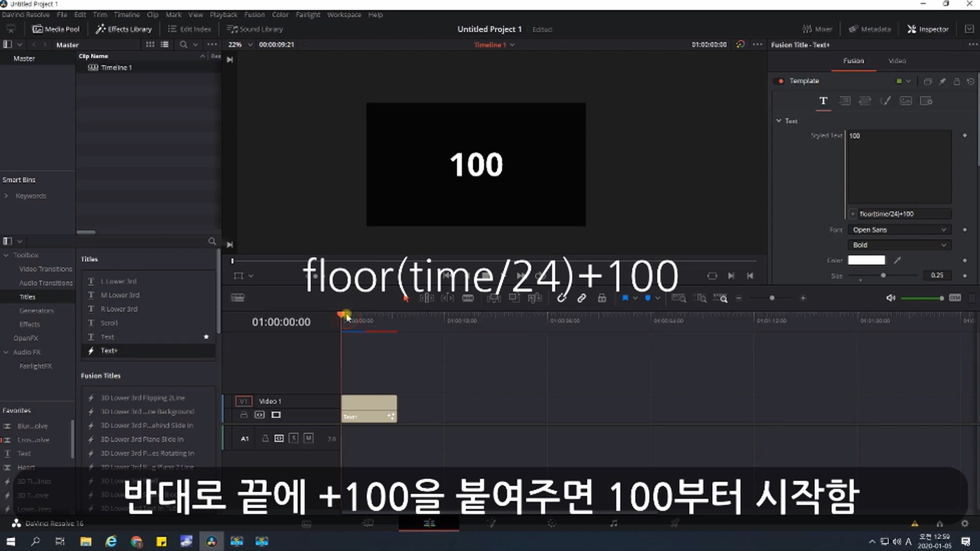
Task: Toggle the timeline linked selection icon
Action: click(581, 298)
